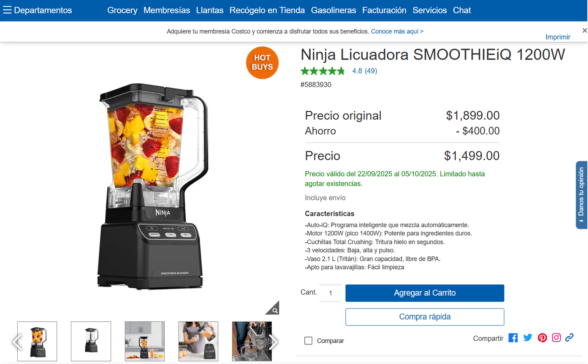Share product on Instagram

pyautogui.click(x=556, y=338)
